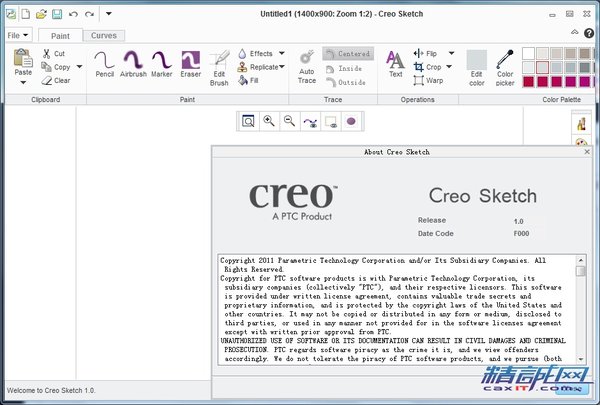Pick the first crimson red swatch

[528, 82]
